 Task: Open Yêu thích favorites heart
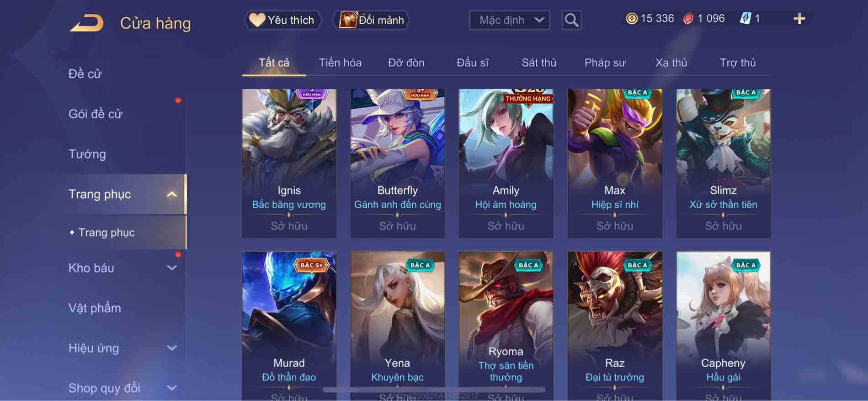tap(282, 20)
